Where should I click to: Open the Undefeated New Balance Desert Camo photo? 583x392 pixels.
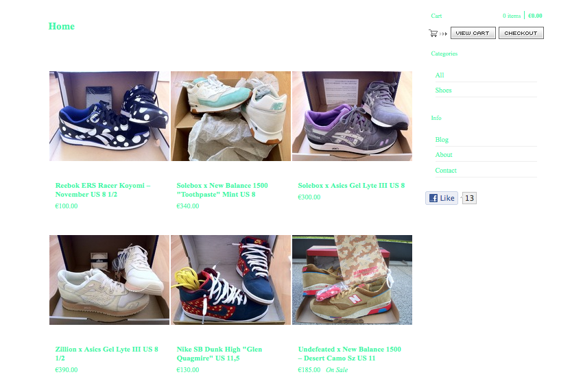(352, 280)
